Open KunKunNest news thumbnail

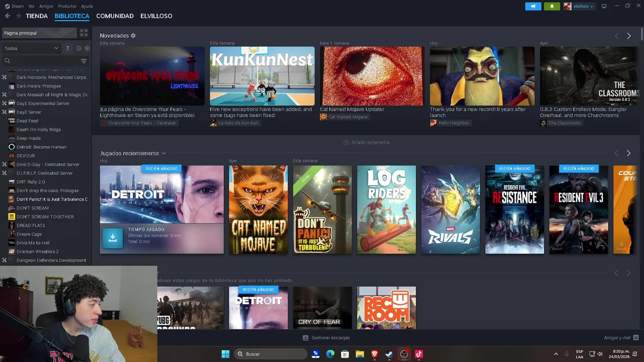pyautogui.click(x=262, y=76)
